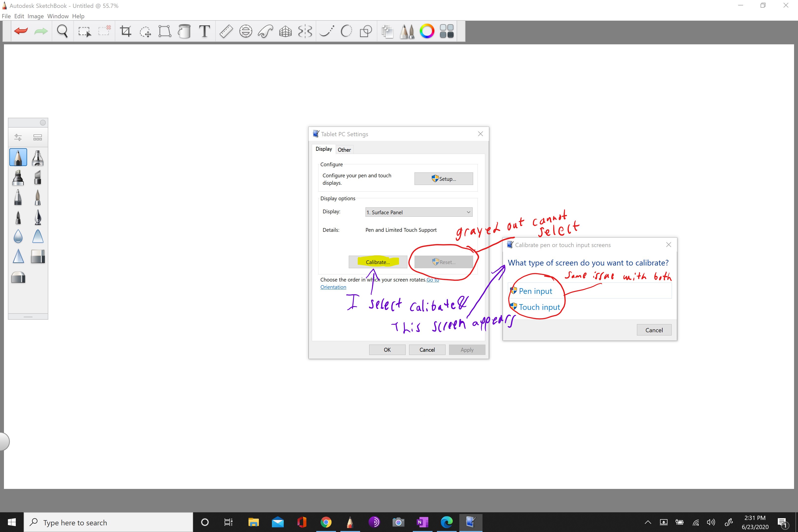Open the brush library icon

(x=38, y=137)
